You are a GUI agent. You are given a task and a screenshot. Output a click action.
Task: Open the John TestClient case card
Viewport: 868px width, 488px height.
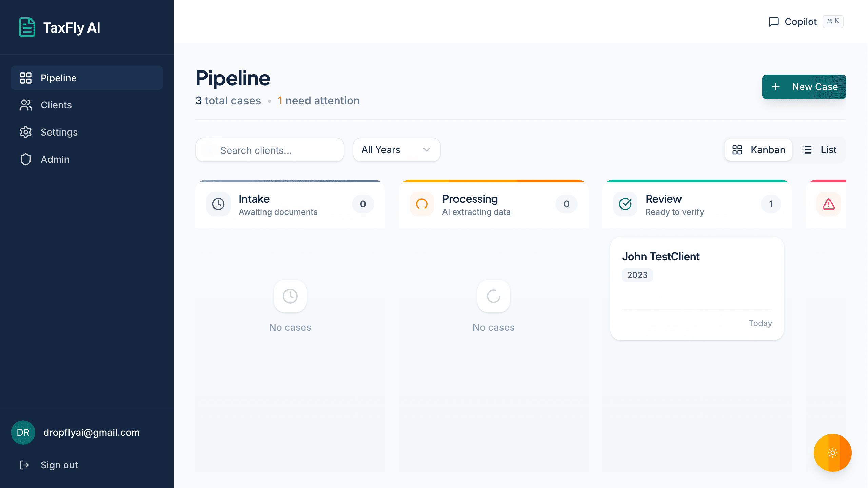(697, 288)
